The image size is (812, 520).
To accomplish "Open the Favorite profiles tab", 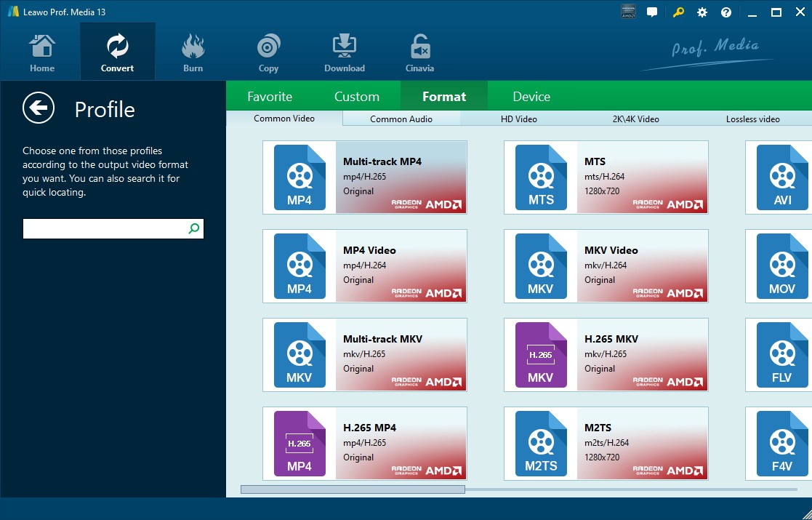I will click(x=270, y=95).
